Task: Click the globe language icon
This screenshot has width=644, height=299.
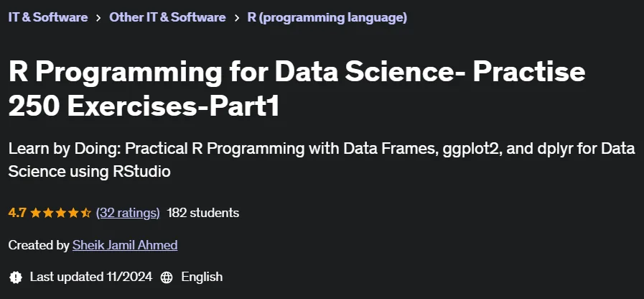Action: [167, 277]
